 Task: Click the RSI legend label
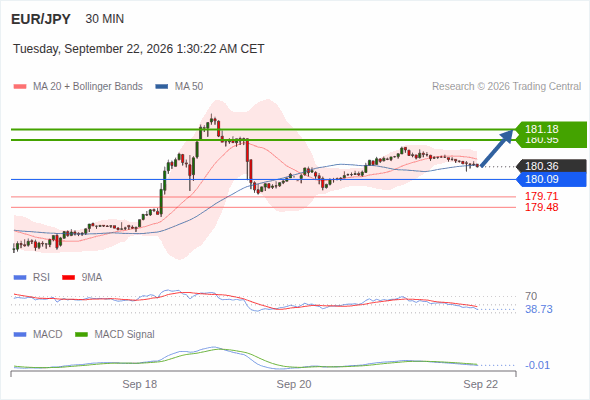[x=41, y=278]
